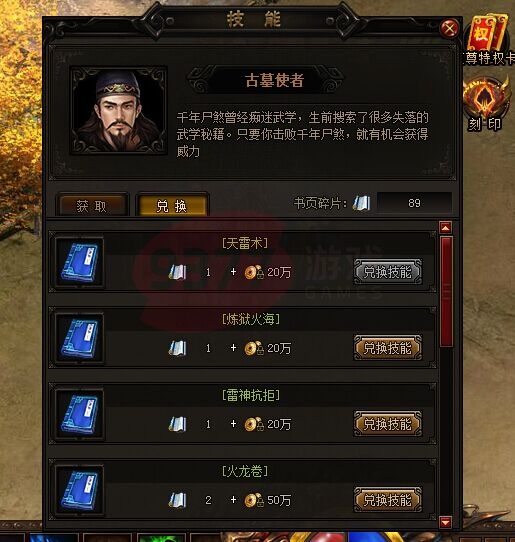
Task: Select the 火龙卷 skill book icon
Action: point(79,490)
